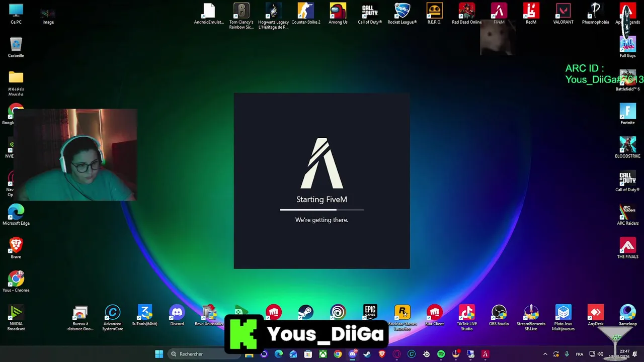The height and width of the screenshot is (362, 644).
Task: Open Chrome from the taskbar
Action: coord(338,354)
